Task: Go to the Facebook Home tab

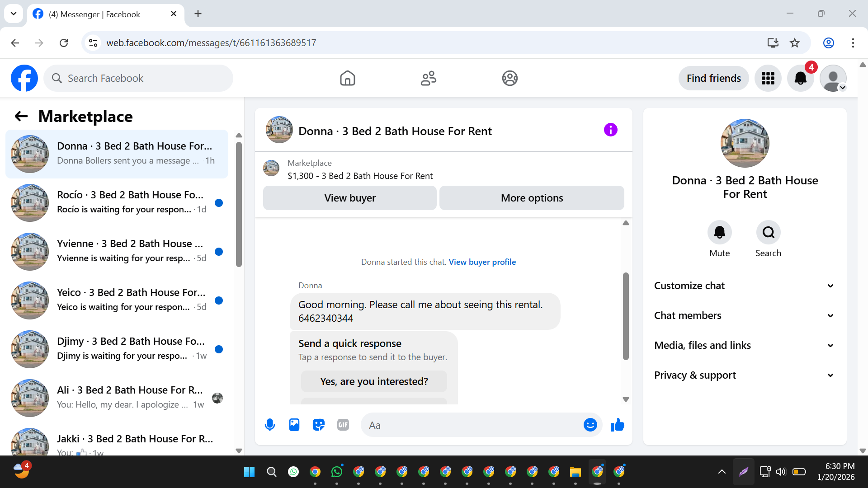Action: (347, 78)
